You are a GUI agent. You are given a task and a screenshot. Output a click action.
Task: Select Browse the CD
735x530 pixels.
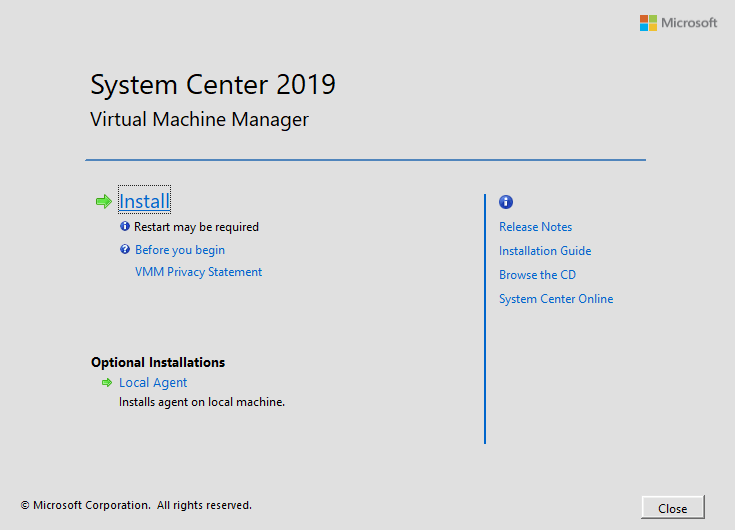pos(537,275)
